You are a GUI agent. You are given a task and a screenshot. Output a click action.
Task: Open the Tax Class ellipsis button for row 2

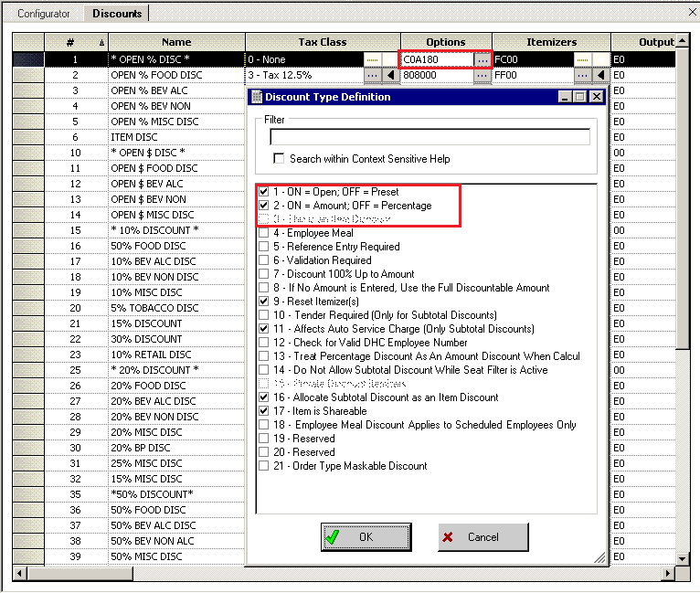click(x=372, y=75)
